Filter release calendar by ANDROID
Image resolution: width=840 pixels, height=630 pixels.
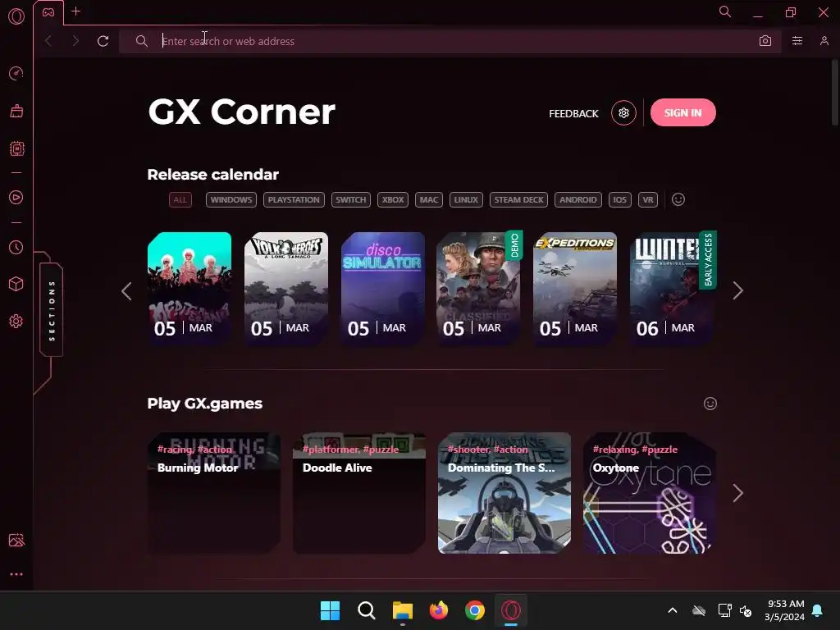click(578, 200)
